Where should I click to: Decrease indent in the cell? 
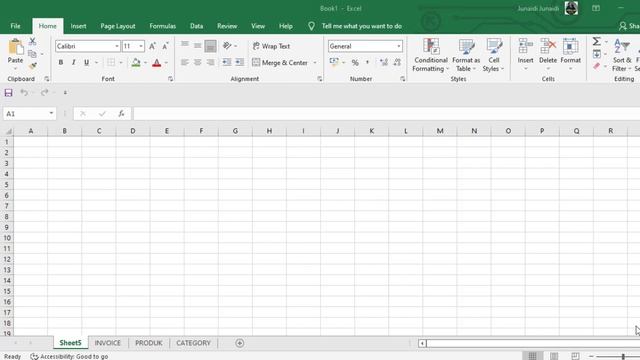227,62
